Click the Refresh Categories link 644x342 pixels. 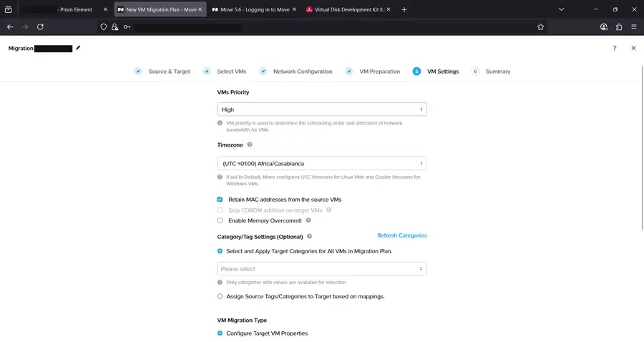[x=401, y=235]
